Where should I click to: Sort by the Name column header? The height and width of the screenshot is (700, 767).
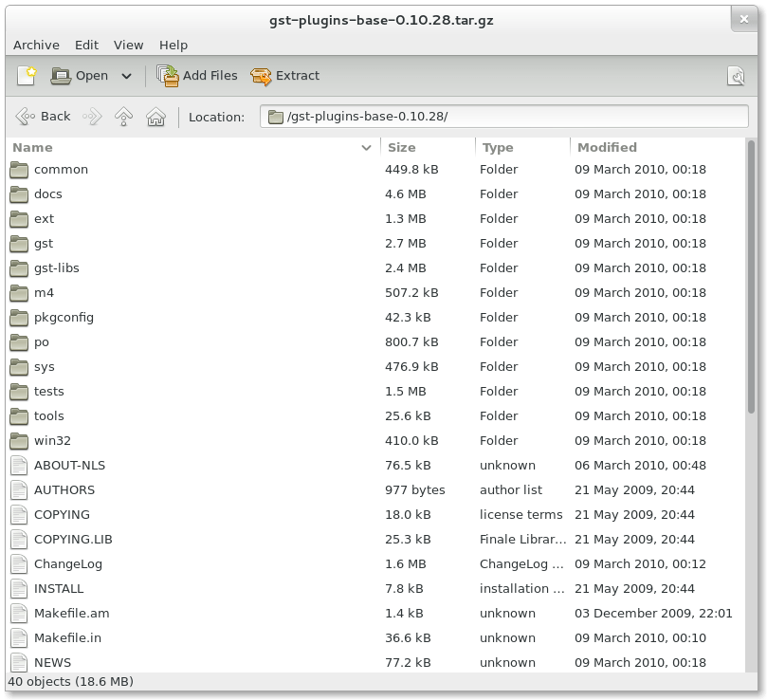[193, 147]
